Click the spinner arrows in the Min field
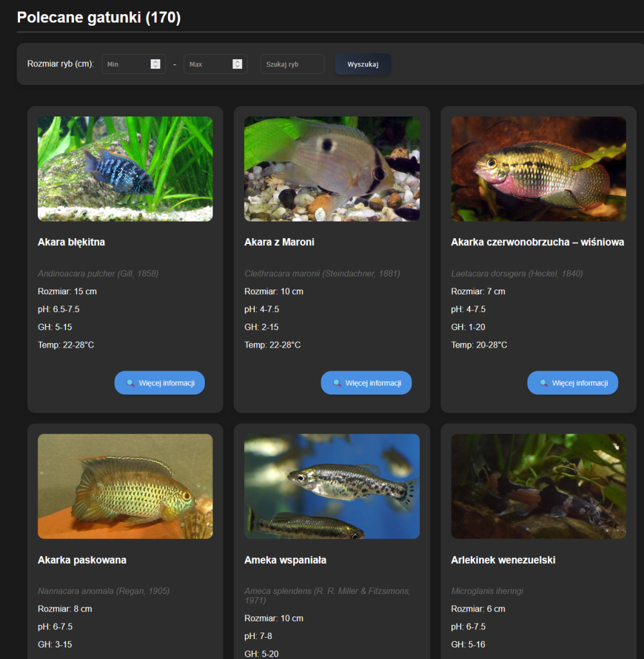The image size is (644, 659). point(155,64)
